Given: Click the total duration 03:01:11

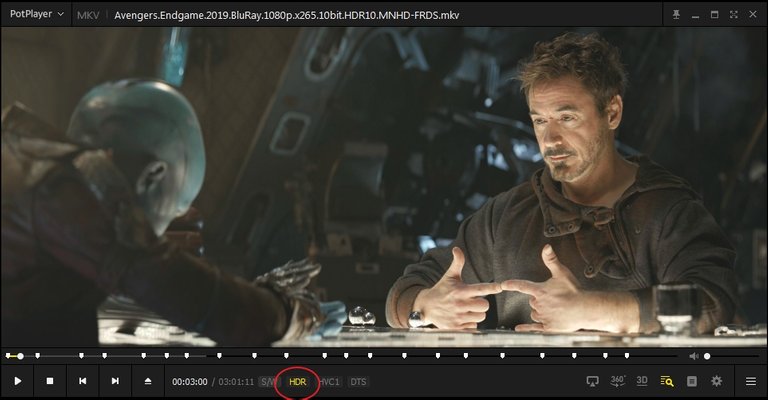Looking at the screenshot, I should point(236,382).
